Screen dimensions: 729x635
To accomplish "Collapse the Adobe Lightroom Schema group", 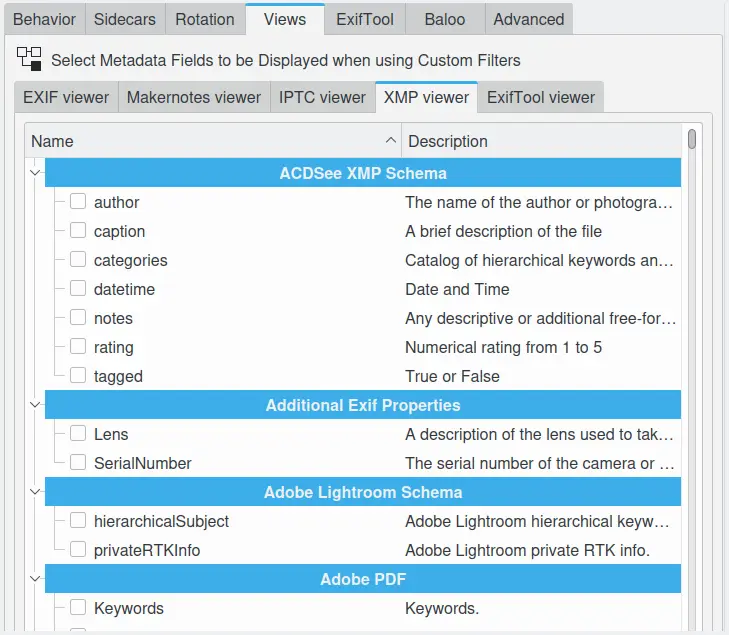I will pos(35,492).
